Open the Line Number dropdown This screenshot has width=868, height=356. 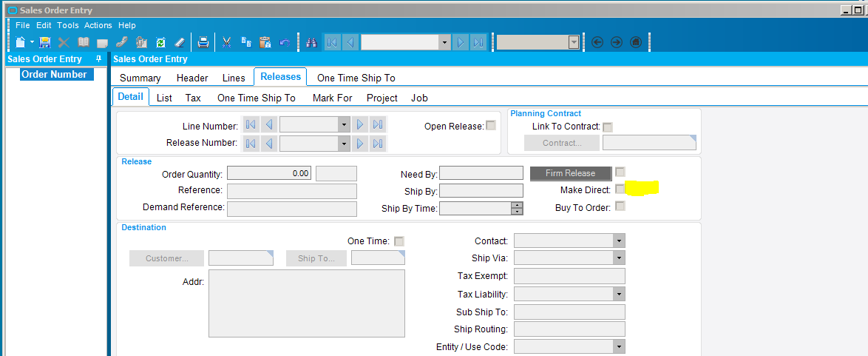pyautogui.click(x=345, y=125)
